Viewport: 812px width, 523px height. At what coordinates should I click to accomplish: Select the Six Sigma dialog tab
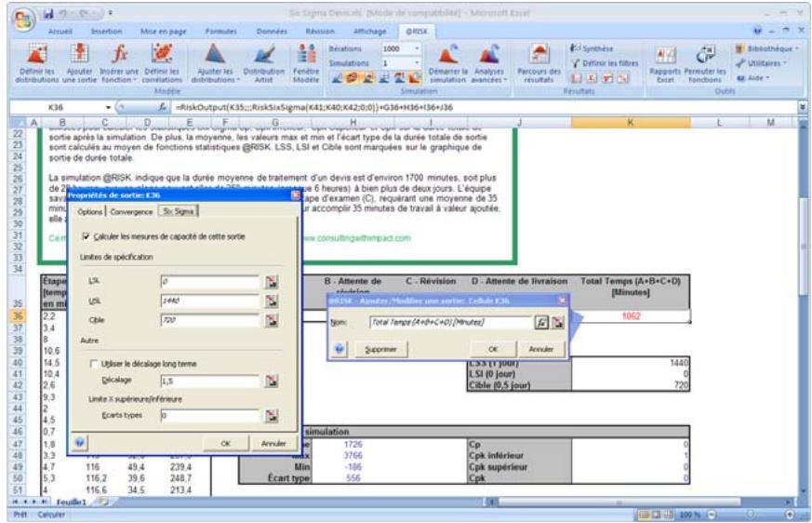179,211
